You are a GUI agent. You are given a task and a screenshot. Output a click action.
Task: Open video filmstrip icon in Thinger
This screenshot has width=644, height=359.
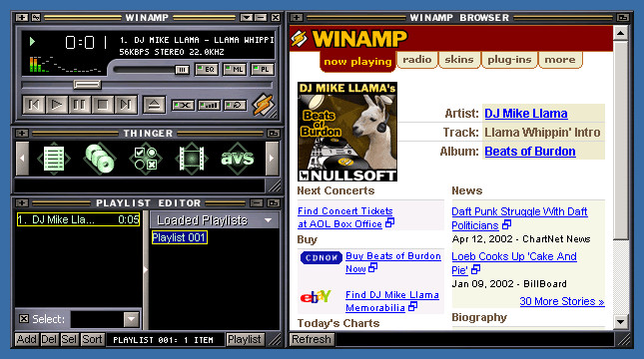[192, 159]
